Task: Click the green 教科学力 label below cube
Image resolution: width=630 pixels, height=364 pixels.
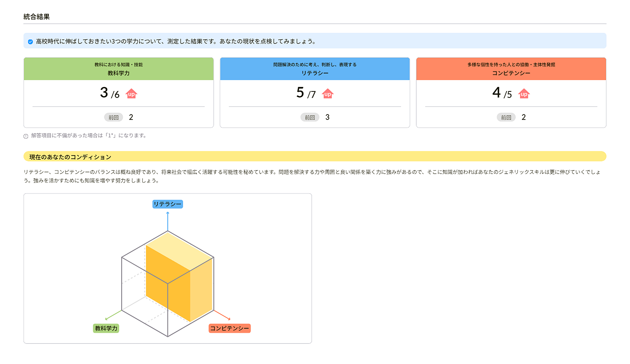Action: pyautogui.click(x=106, y=328)
